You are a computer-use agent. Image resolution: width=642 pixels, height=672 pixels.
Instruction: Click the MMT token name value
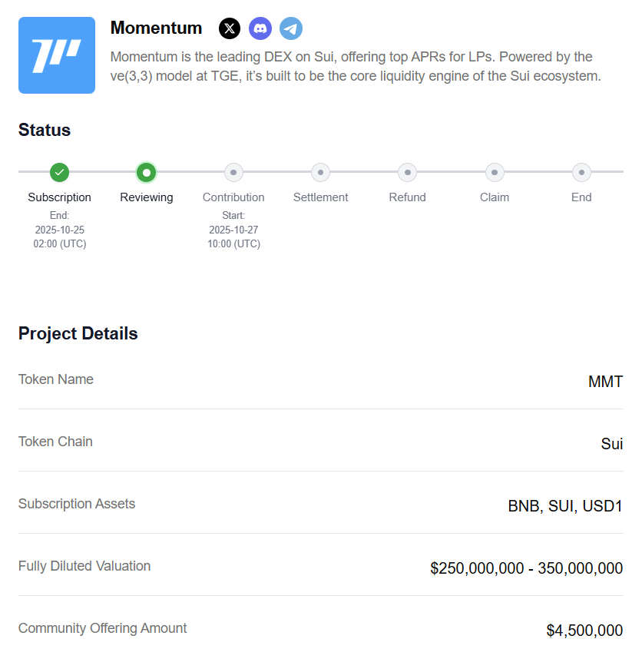605,382
